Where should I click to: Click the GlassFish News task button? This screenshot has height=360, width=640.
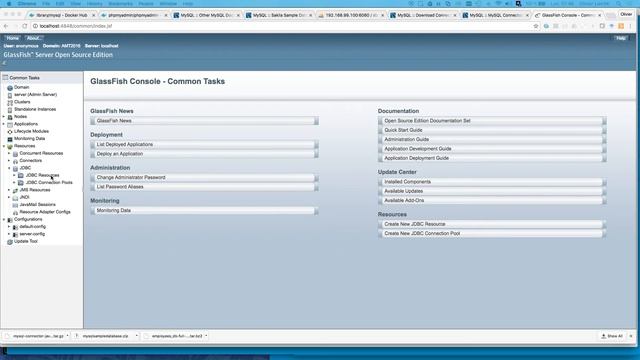click(x=204, y=121)
